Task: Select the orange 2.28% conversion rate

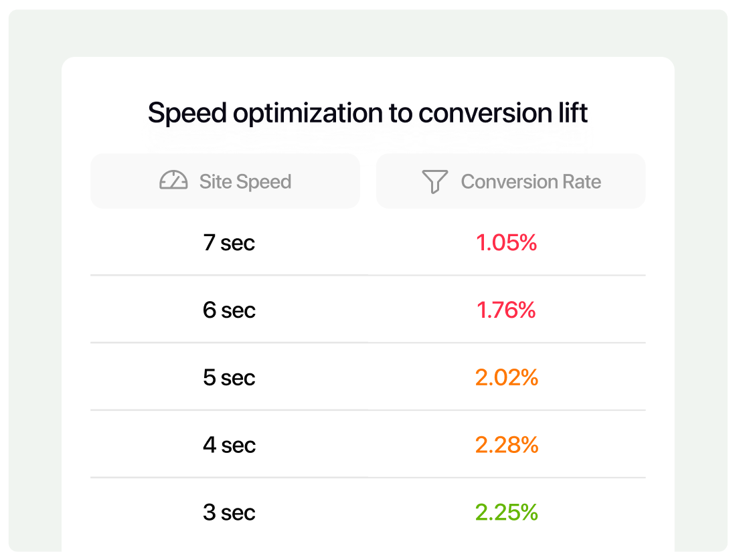Action: coord(507,446)
